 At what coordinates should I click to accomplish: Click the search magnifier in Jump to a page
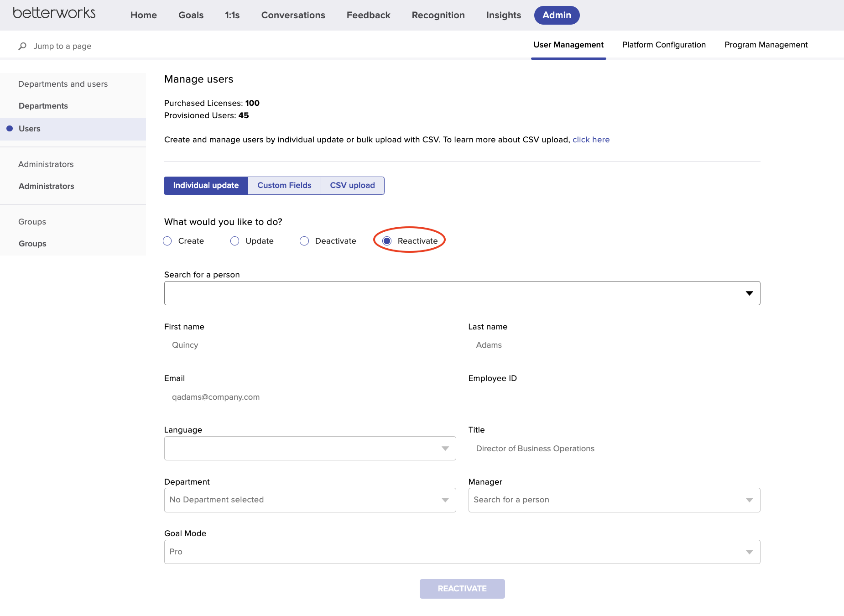22,46
